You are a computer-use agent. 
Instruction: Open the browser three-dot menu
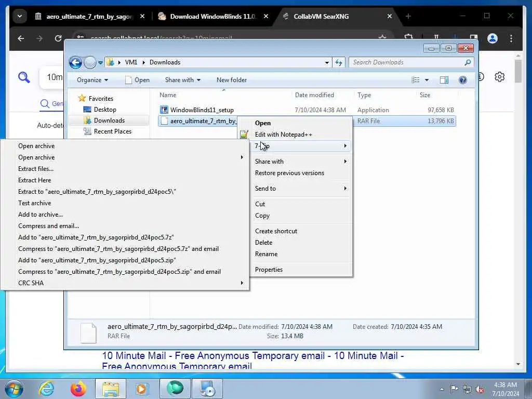click(x=511, y=38)
